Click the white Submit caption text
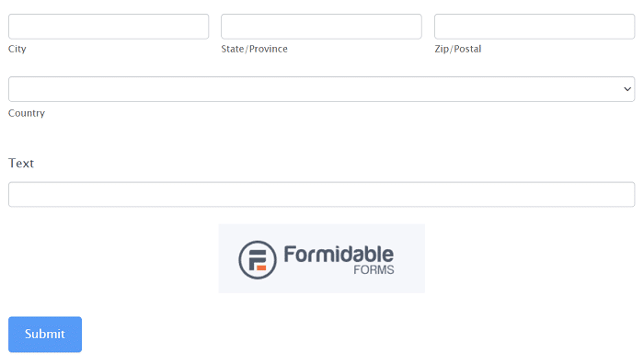Image resolution: width=644 pixels, height=364 pixels. click(45, 334)
